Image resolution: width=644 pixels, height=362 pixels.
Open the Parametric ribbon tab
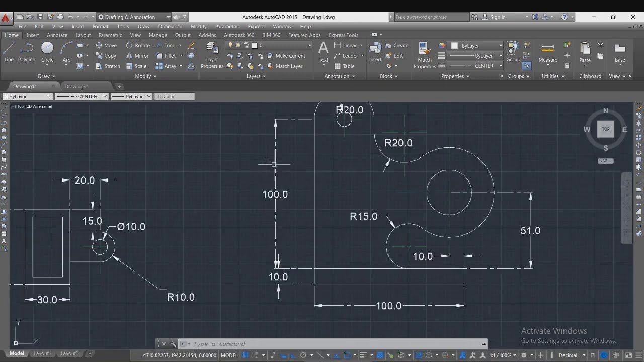click(110, 35)
